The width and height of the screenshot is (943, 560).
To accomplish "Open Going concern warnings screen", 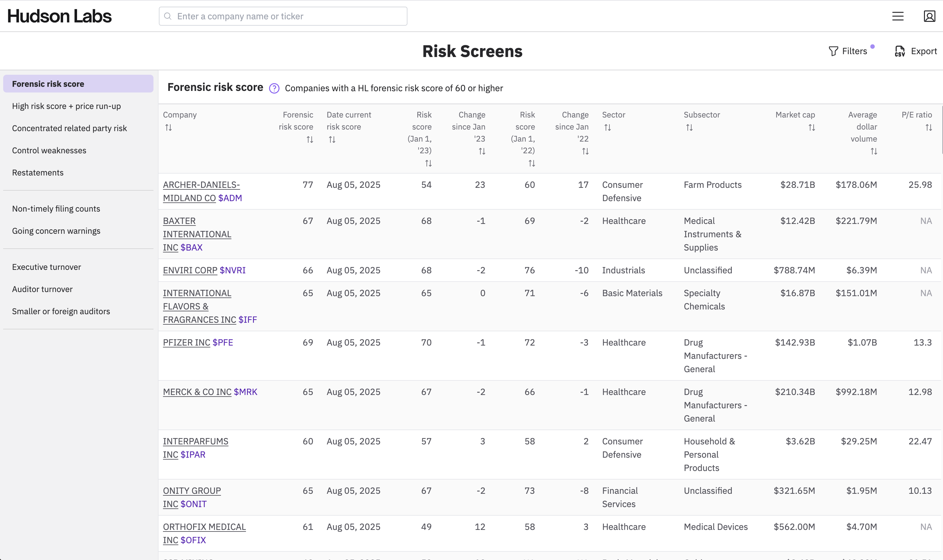I will pyautogui.click(x=56, y=231).
